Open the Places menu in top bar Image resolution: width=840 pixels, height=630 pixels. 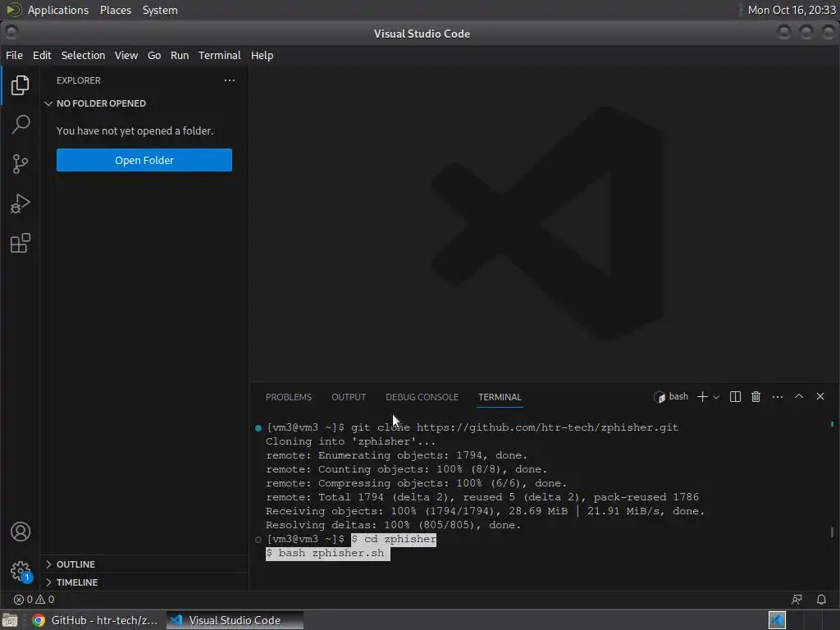pyautogui.click(x=115, y=10)
